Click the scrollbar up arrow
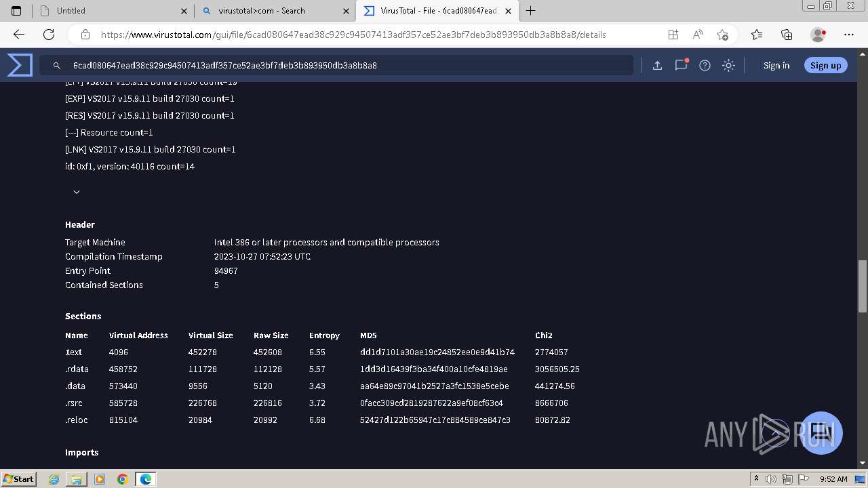The image size is (868, 488). 863,55
